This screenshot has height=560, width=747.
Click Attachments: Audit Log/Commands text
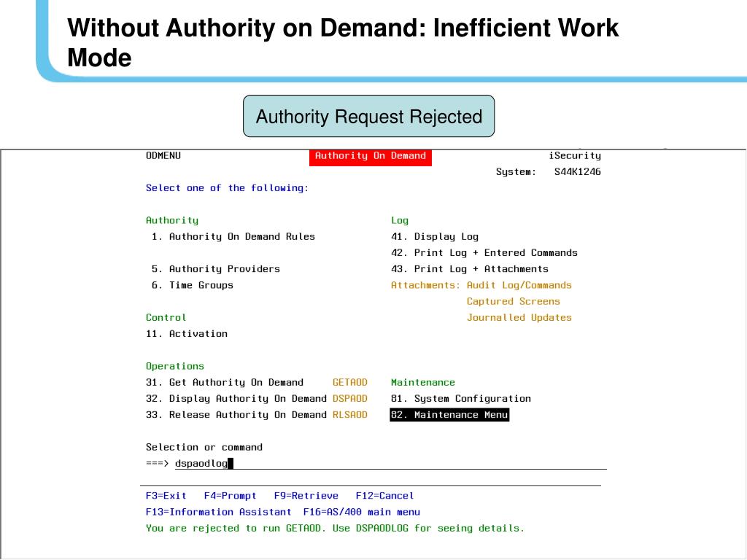(481, 285)
